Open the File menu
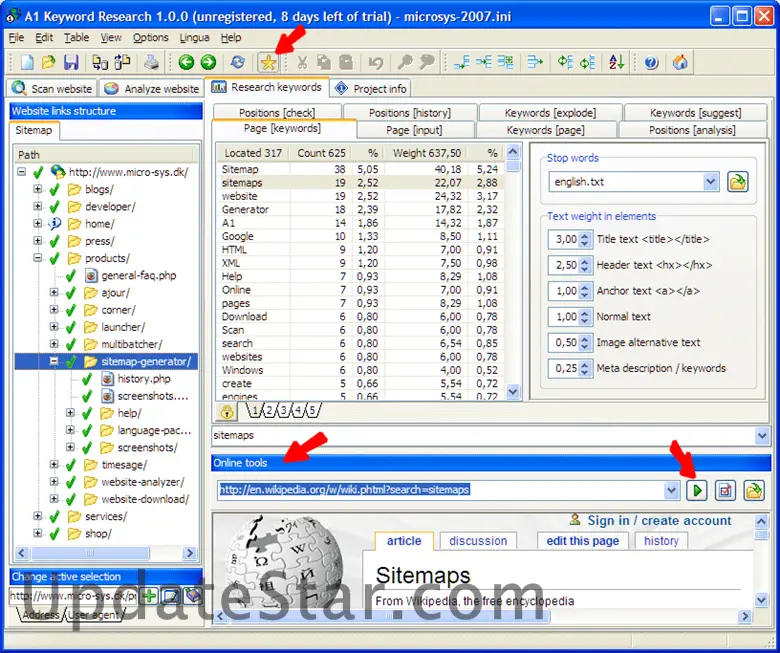The height and width of the screenshot is (653, 780). tap(16, 38)
